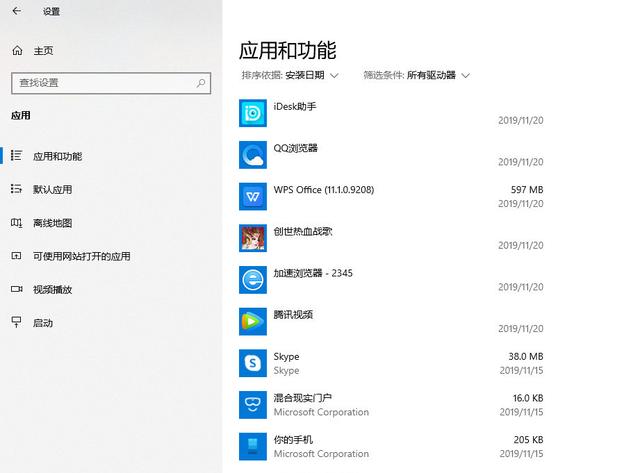Click the Skype app icon
The height and width of the screenshot is (473, 640).
point(253,363)
